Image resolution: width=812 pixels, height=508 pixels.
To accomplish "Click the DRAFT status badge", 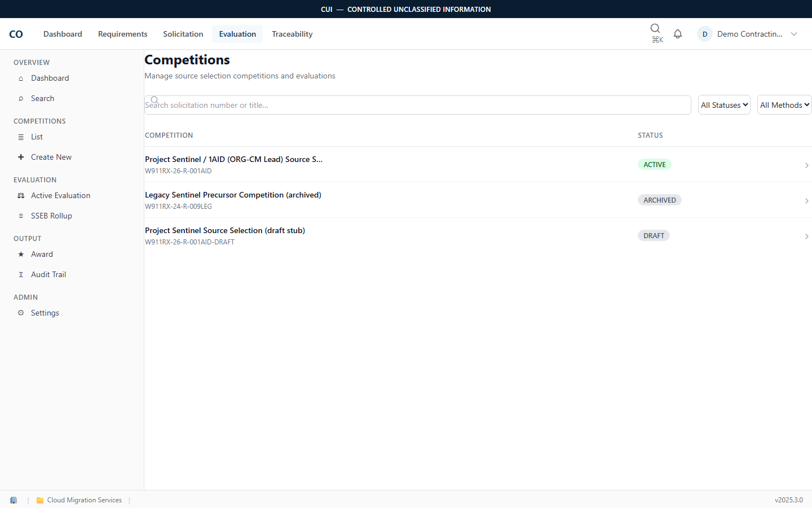I will 654,236.
